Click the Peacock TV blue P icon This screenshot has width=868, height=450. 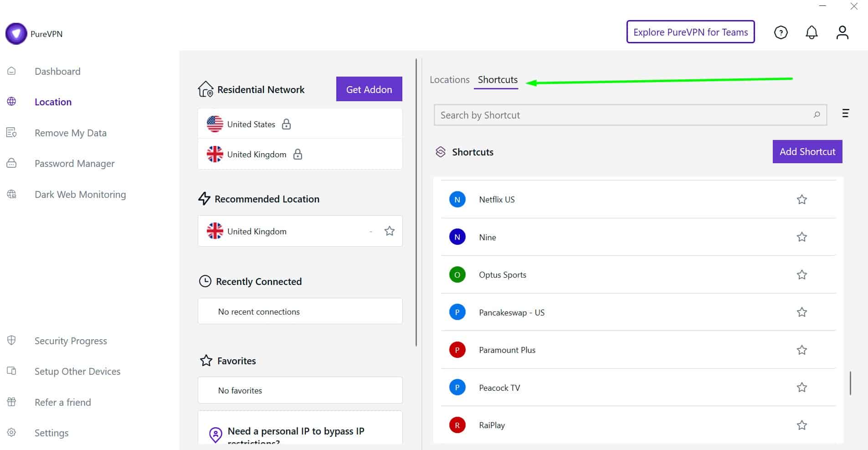point(457,388)
